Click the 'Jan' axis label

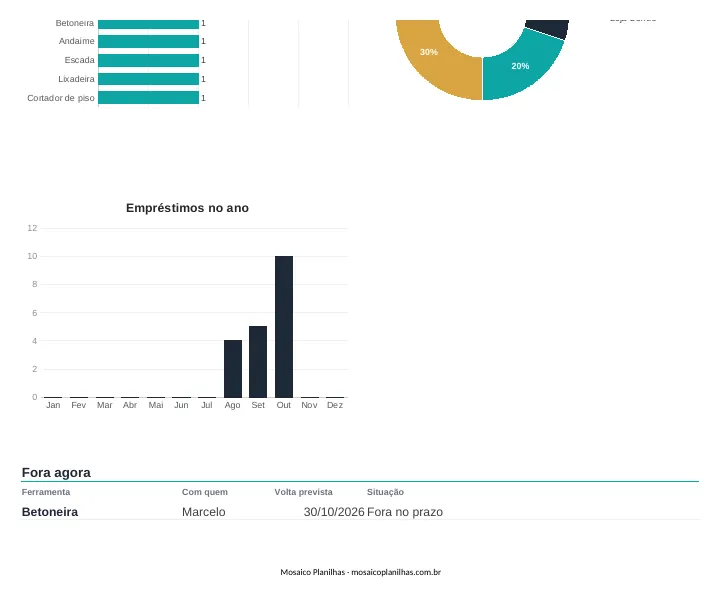click(x=53, y=405)
